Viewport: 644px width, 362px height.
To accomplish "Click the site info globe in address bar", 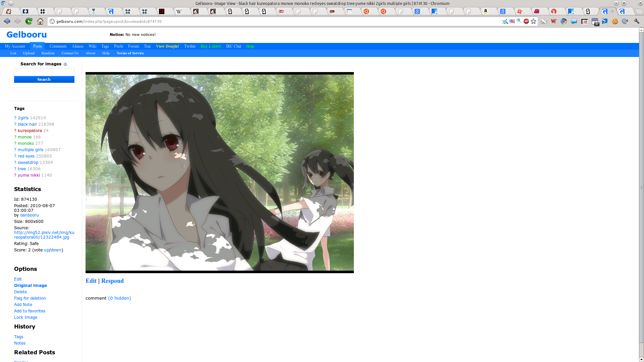I will click(52, 21).
